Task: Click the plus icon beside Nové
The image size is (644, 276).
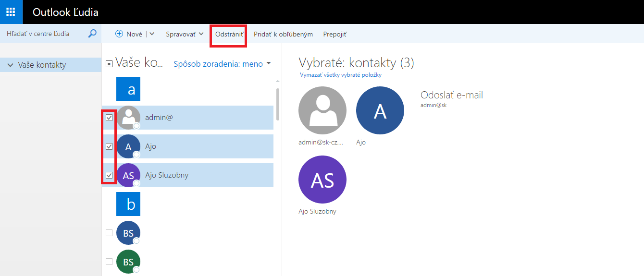Action: (119, 34)
